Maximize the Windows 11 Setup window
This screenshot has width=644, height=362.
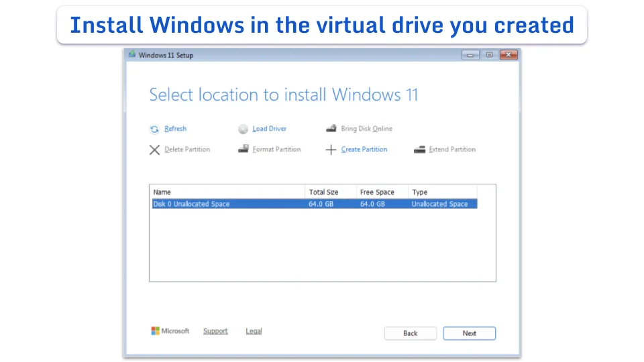coord(489,55)
